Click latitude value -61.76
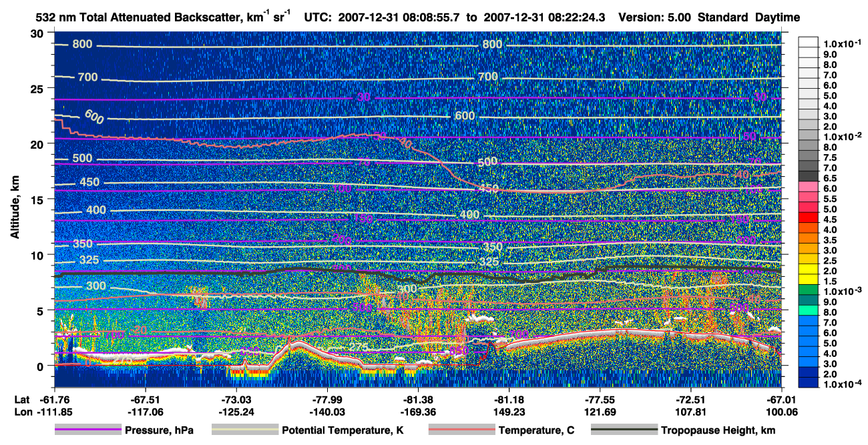The image size is (868, 445). 55,400
